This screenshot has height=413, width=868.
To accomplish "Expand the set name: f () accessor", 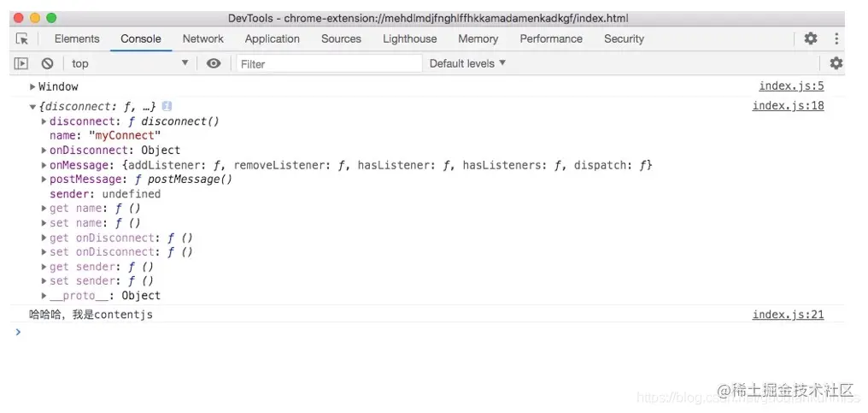I will pos(44,223).
